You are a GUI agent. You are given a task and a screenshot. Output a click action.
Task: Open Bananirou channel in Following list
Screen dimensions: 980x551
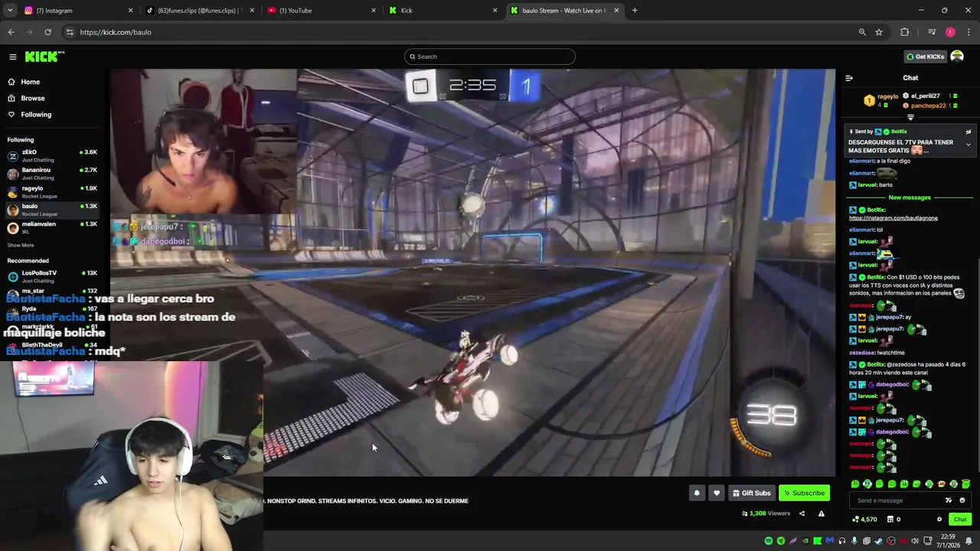click(x=52, y=174)
